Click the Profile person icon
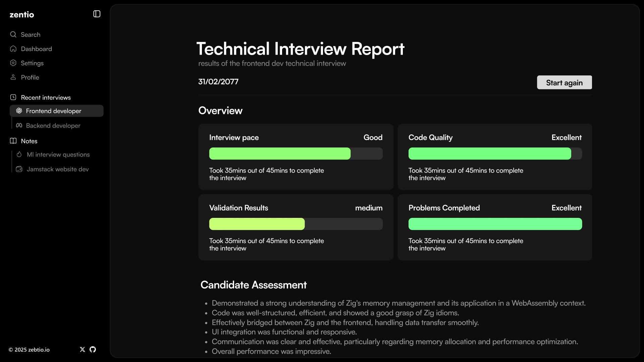Image resolution: width=644 pixels, height=362 pixels. 13,77
